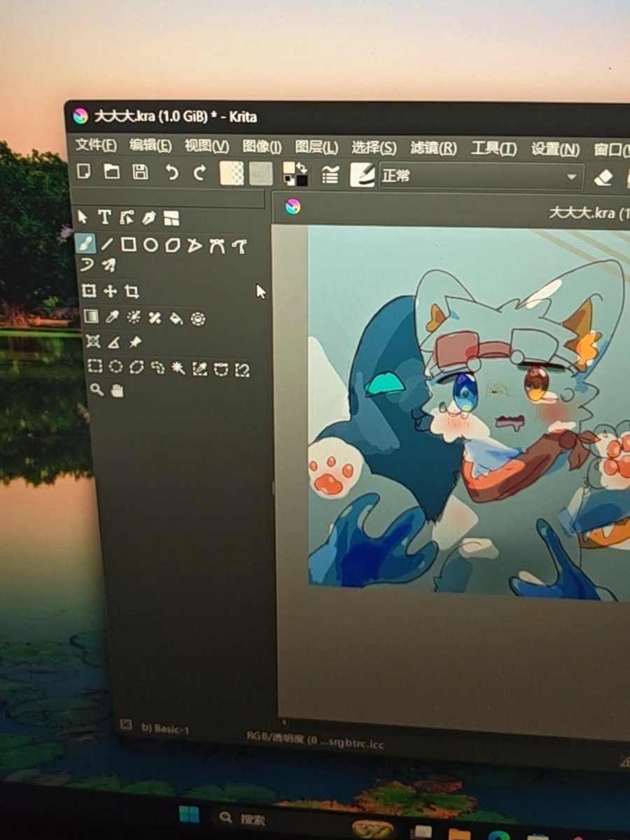The width and height of the screenshot is (630, 840).
Task: Select the shape select arrow tool
Action: [x=83, y=217]
